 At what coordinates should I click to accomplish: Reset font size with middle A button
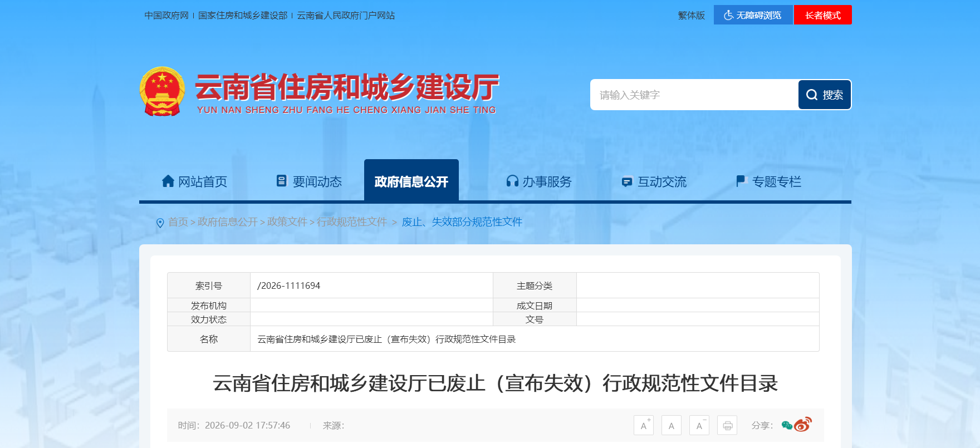click(x=672, y=425)
